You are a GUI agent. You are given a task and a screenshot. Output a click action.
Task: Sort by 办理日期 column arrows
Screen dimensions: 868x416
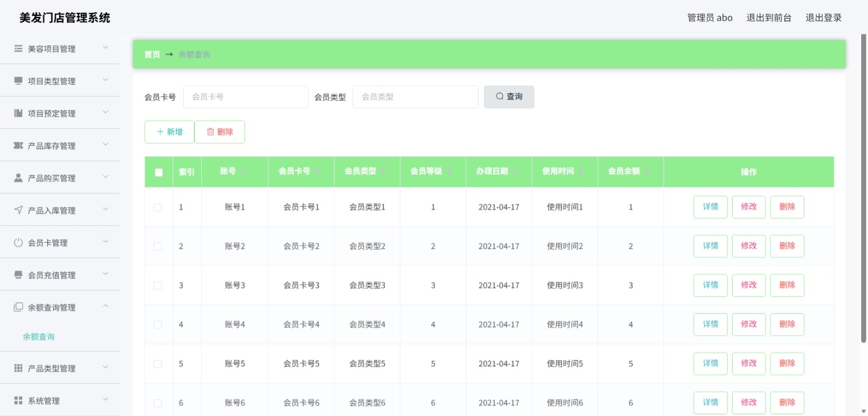(515, 171)
